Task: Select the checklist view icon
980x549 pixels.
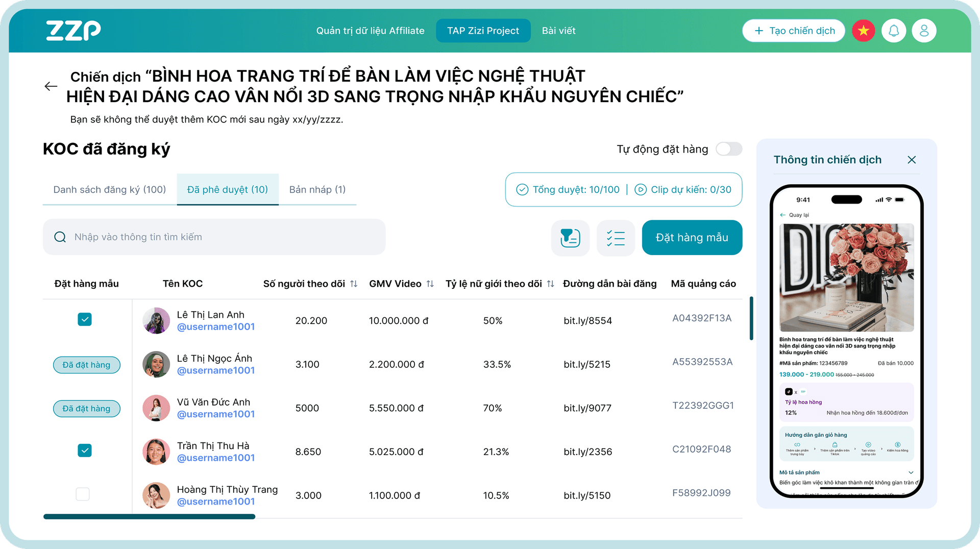Action: [x=616, y=238]
